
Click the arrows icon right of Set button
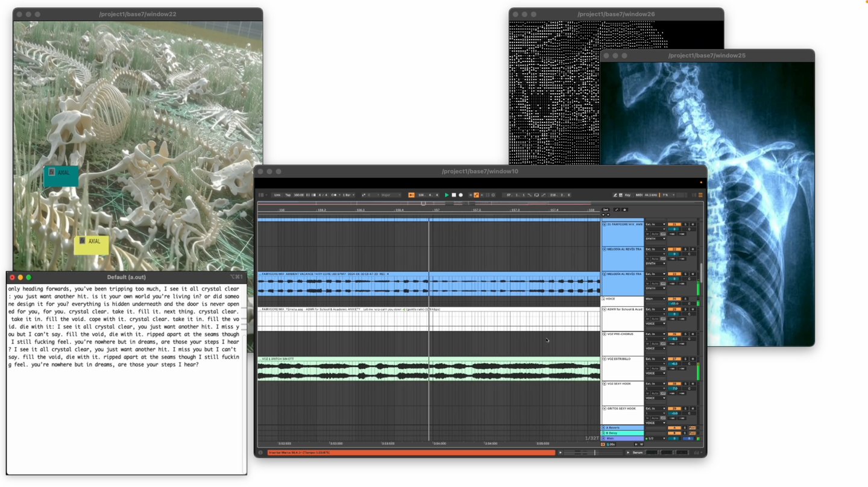click(x=616, y=210)
